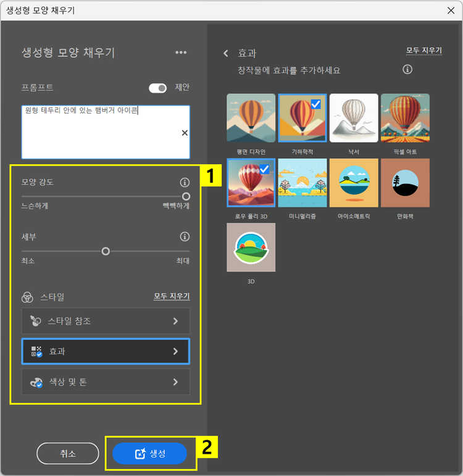Select the 3D effect thumbnail
Screen dimensions: 463x476
(251, 248)
